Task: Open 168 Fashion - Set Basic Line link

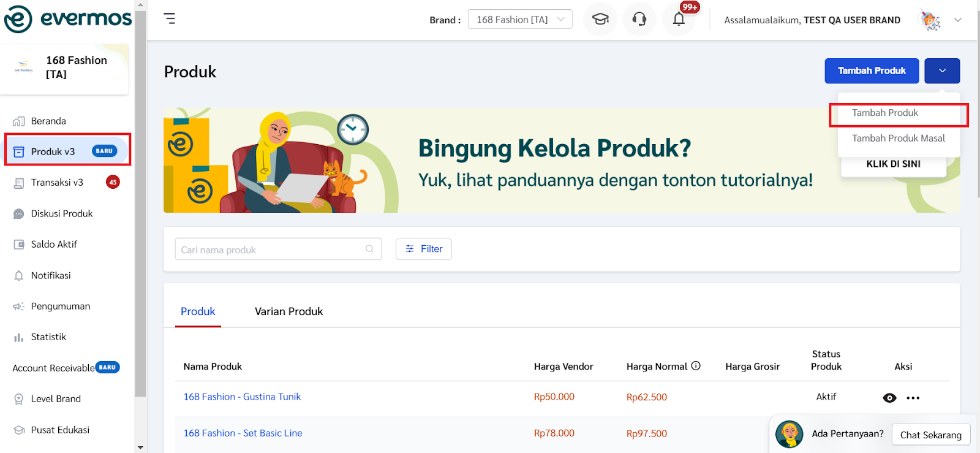Action: (243, 433)
